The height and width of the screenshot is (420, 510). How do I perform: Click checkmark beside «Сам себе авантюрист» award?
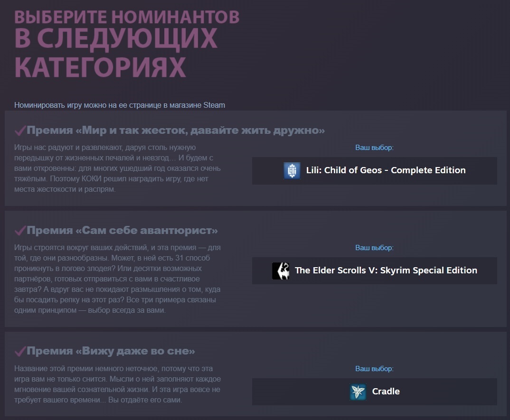pos(20,231)
